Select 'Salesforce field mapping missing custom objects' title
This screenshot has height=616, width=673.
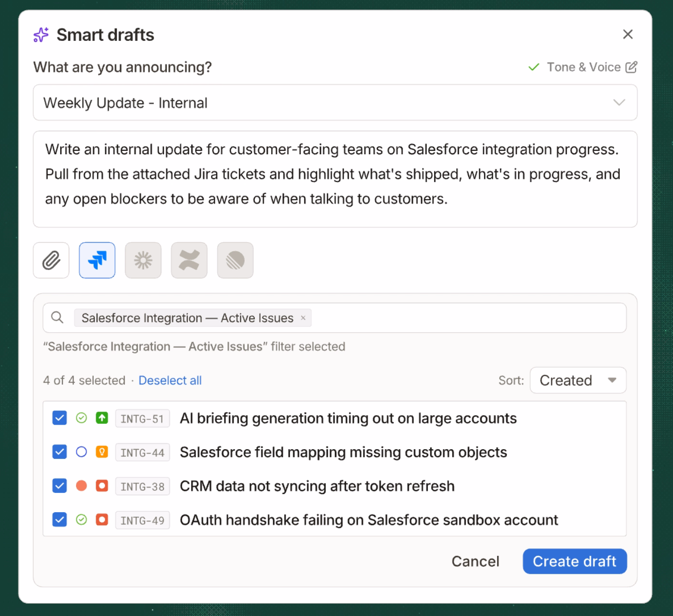343,452
